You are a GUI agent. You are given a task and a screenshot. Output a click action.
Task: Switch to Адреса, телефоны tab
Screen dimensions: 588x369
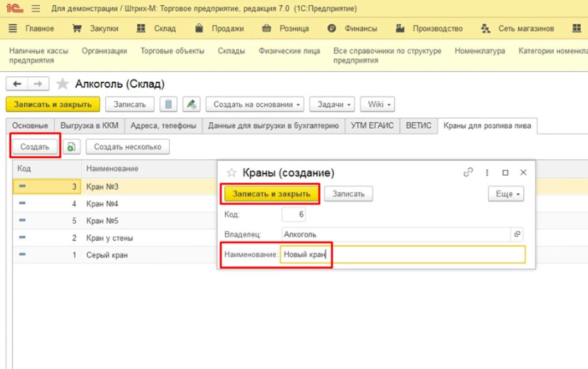[x=163, y=125]
